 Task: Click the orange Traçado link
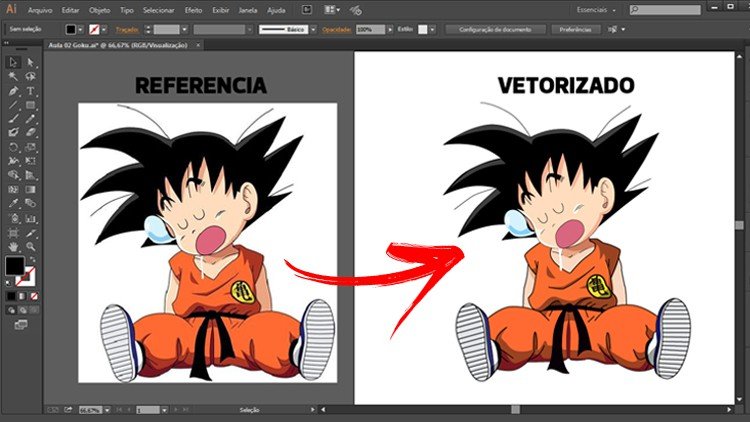tap(127, 30)
